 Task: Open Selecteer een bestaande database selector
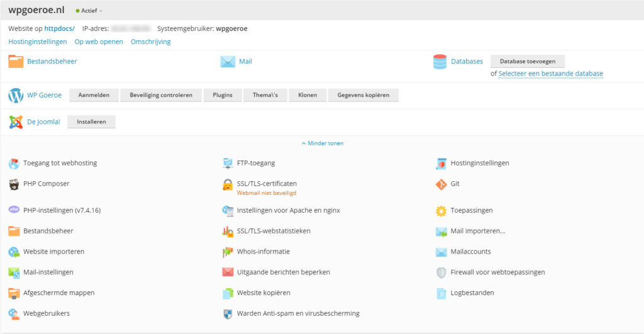pos(550,74)
